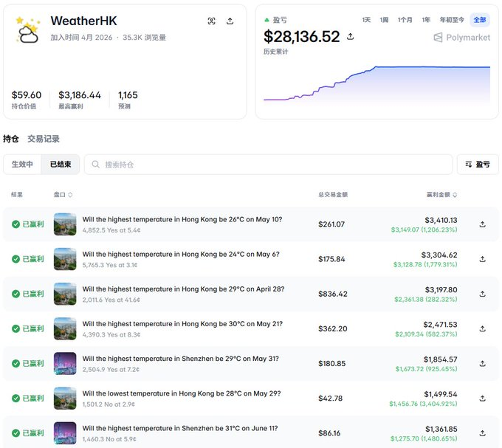Share the May 6 24°C position

[483, 259]
